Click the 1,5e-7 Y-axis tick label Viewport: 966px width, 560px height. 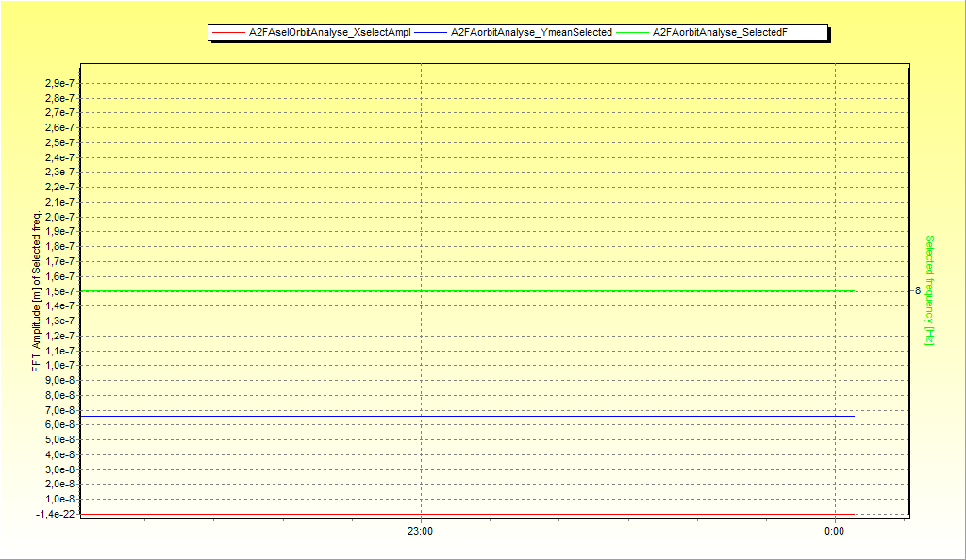(x=60, y=291)
